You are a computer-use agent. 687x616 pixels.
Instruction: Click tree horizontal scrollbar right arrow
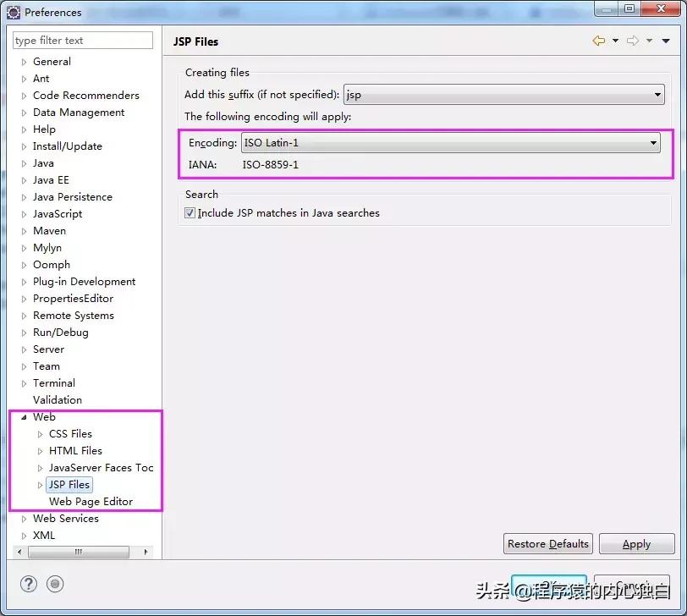[x=146, y=552]
